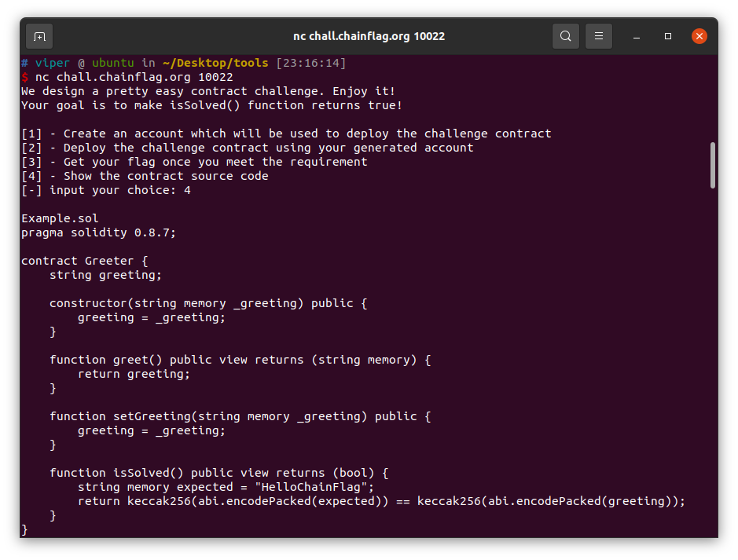The height and width of the screenshot is (560, 738).
Task: Click the 'pragma solidity 0.8.7;' line
Action: point(98,232)
